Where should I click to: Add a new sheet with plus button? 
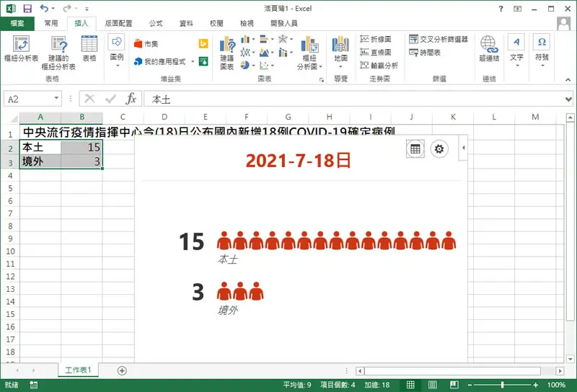122,370
